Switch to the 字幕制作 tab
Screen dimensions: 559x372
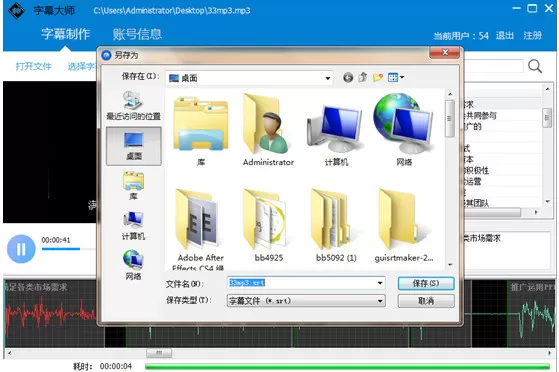66,34
